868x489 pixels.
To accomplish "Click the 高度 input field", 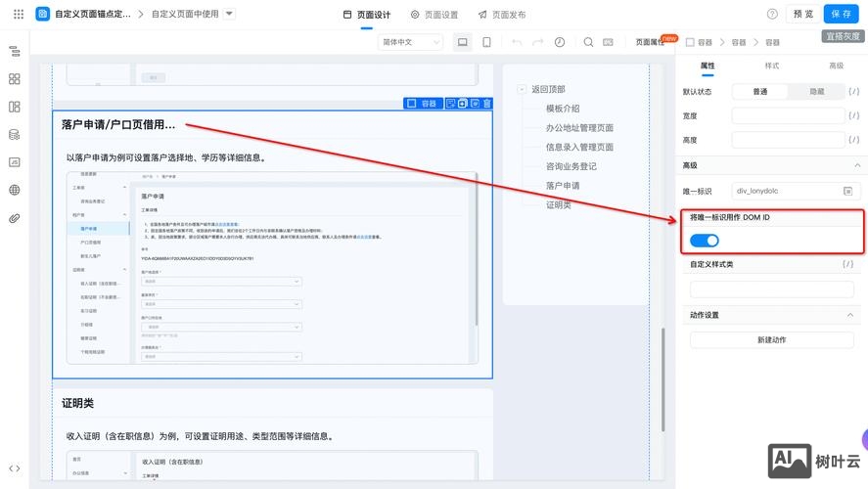I will (x=789, y=140).
